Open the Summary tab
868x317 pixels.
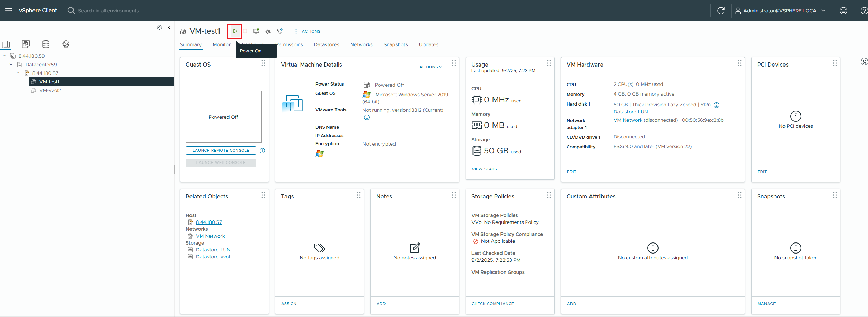click(191, 44)
